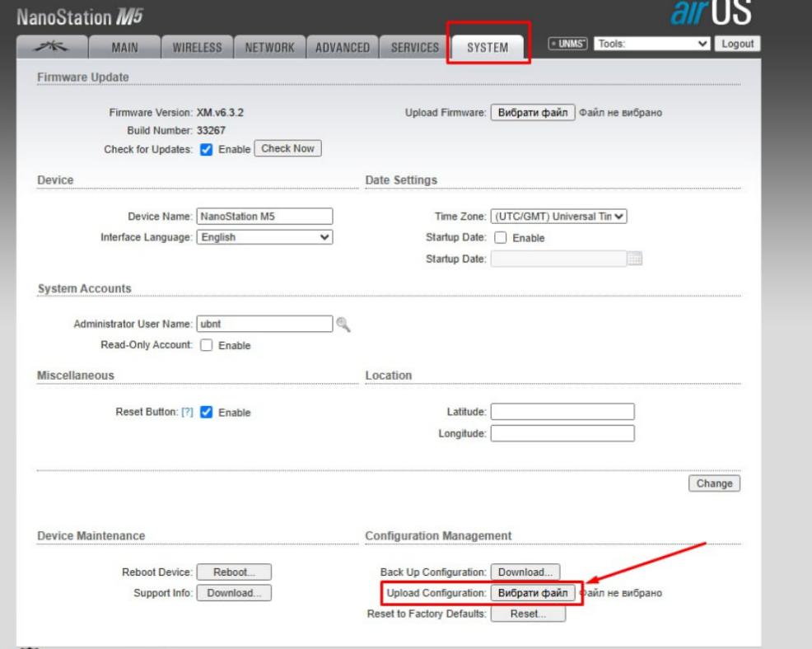812x649 pixels.
Task: Select the SYSTEM tab
Action: tap(488, 48)
